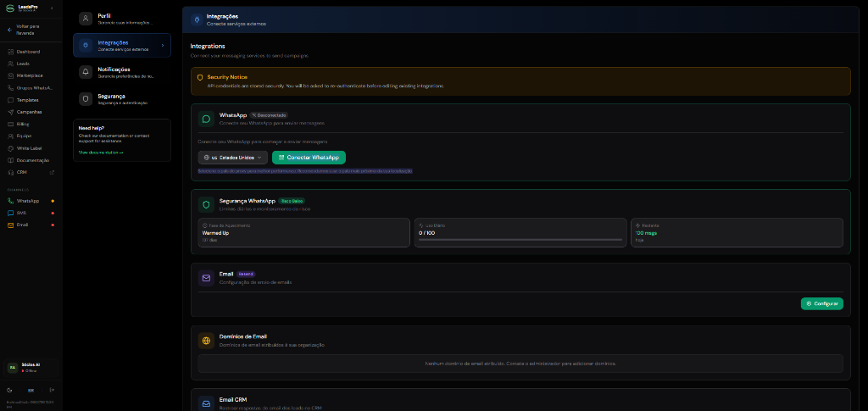Open the View documentation link

point(101,153)
